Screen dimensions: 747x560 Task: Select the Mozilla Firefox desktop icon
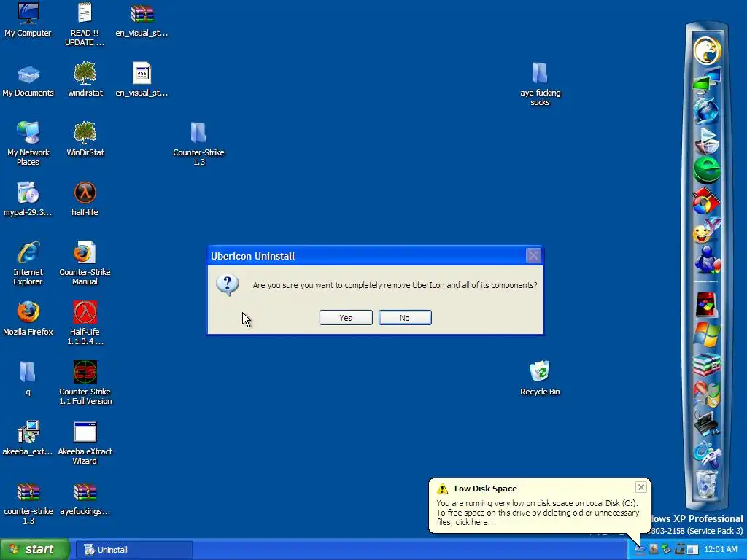pyautogui.click(x=28, y=319)
